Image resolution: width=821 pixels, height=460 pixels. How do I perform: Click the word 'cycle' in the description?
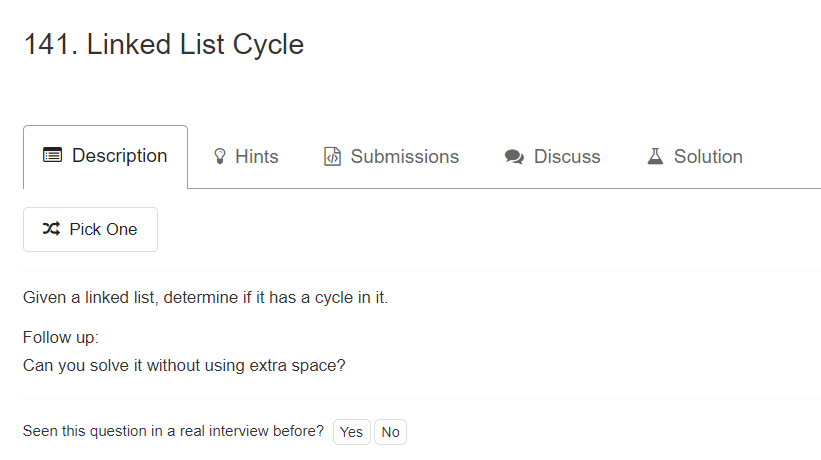[x=334, y=298]
